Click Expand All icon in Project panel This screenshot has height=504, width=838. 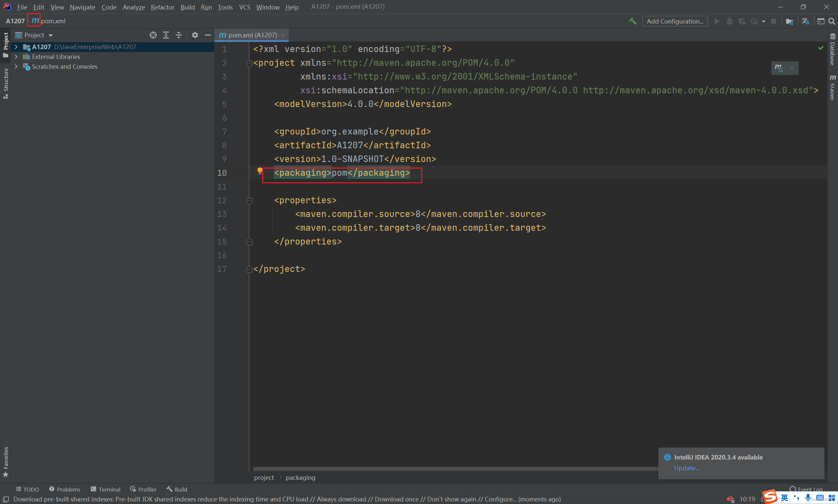pyautogui.click(x=166, y=35)
